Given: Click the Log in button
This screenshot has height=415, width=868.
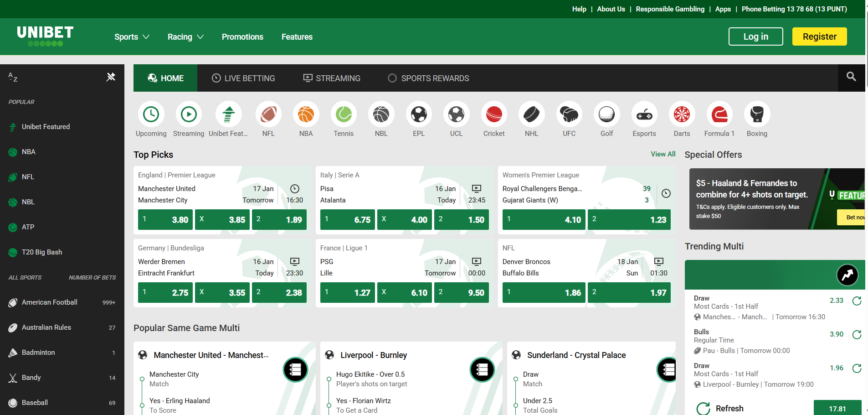Looking at the screenshot, I should click(x=755, y=36).
